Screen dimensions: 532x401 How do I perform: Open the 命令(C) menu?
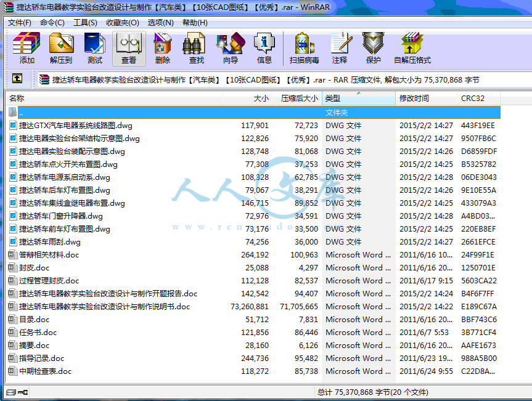52,23
